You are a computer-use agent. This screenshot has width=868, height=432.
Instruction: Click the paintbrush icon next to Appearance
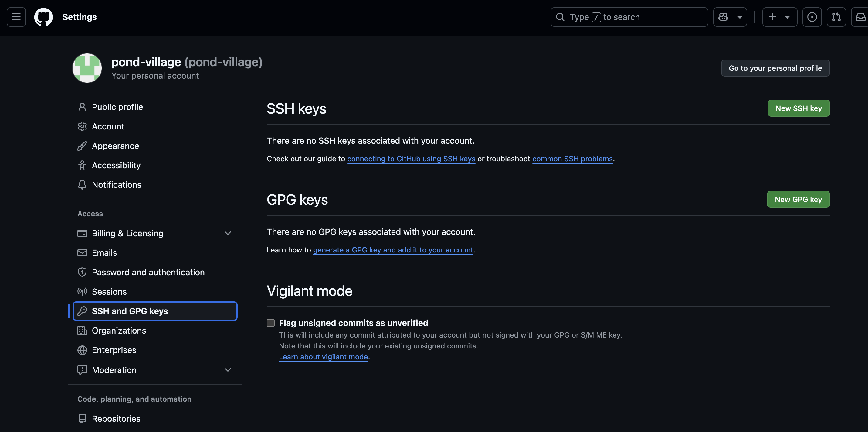82,146
